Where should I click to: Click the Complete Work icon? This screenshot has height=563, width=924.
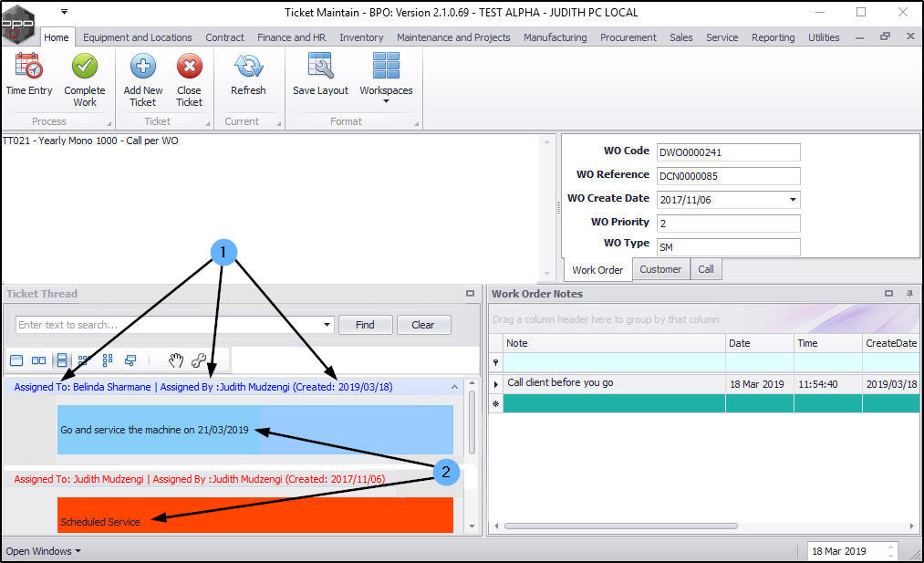click(x=85, y=66)
